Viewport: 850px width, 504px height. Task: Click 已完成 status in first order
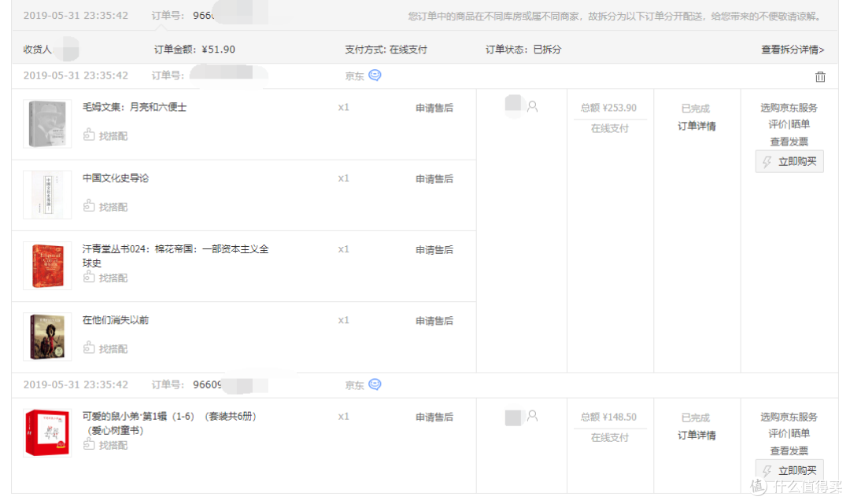tap(696, 109)
